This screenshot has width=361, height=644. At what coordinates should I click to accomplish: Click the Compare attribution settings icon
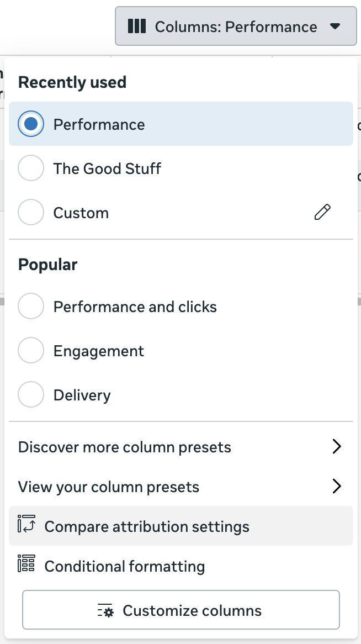[x=26, y=526]
